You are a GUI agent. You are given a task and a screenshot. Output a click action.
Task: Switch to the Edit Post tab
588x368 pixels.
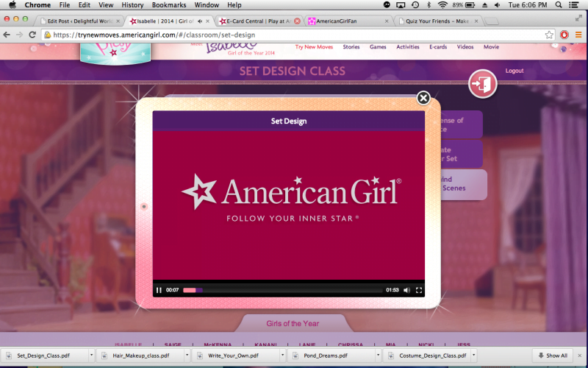(x=79, y=21)
